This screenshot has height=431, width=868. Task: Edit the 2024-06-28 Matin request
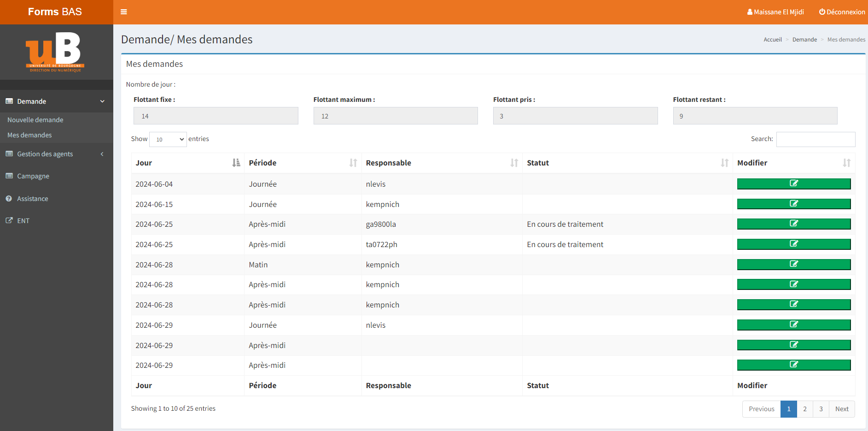pyautogui.click(x=793, y=264)
